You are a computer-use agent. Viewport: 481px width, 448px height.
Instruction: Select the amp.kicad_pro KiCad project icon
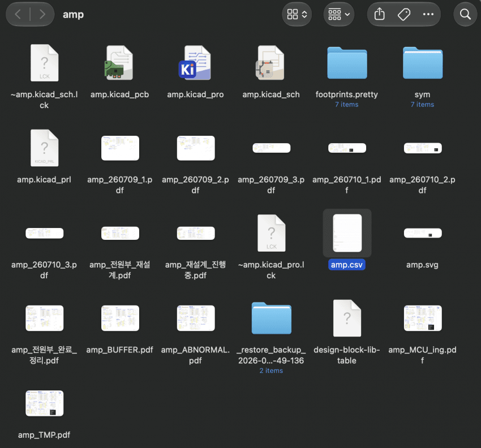[x=195, y=63]
